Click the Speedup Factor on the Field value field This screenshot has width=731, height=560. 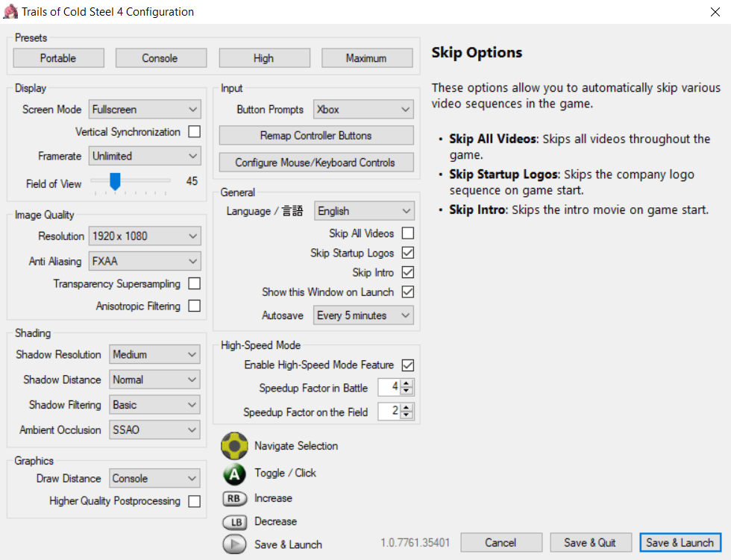pyautogui.click(x=389, y=411)
